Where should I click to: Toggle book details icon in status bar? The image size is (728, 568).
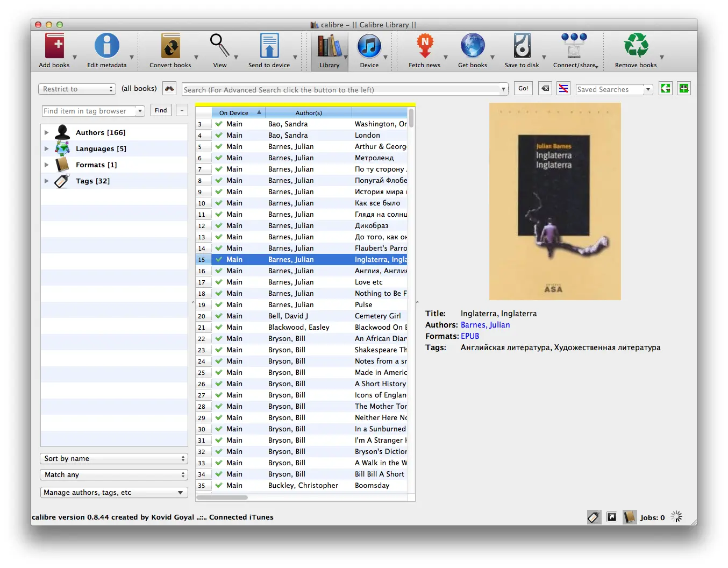pos(629,517)
